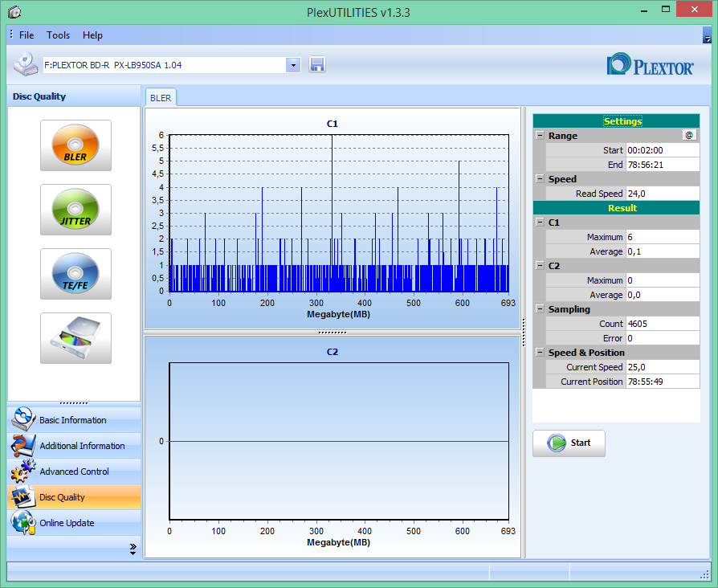The image size is (718, 588).
Task: Close the PlexUTILITIES window
Action: pos(694,10)
